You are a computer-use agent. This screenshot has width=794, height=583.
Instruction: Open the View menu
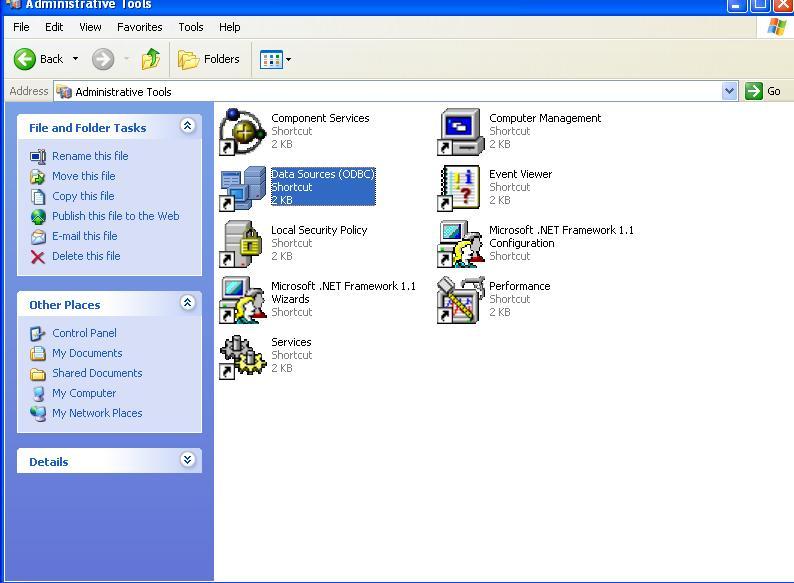90,27
